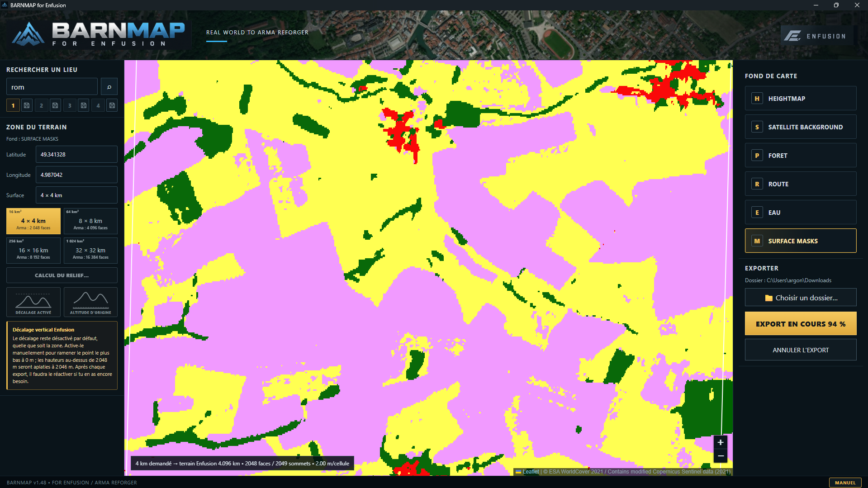Click the Enfusion logo badge
This screenshot has width=868, height=488.
coord(817,36)
